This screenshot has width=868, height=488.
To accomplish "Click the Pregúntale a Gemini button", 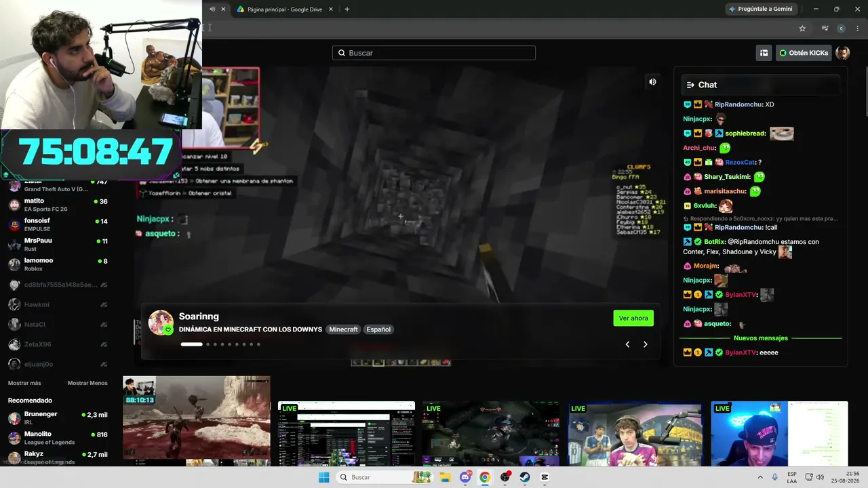I will [x=760, y=9].
